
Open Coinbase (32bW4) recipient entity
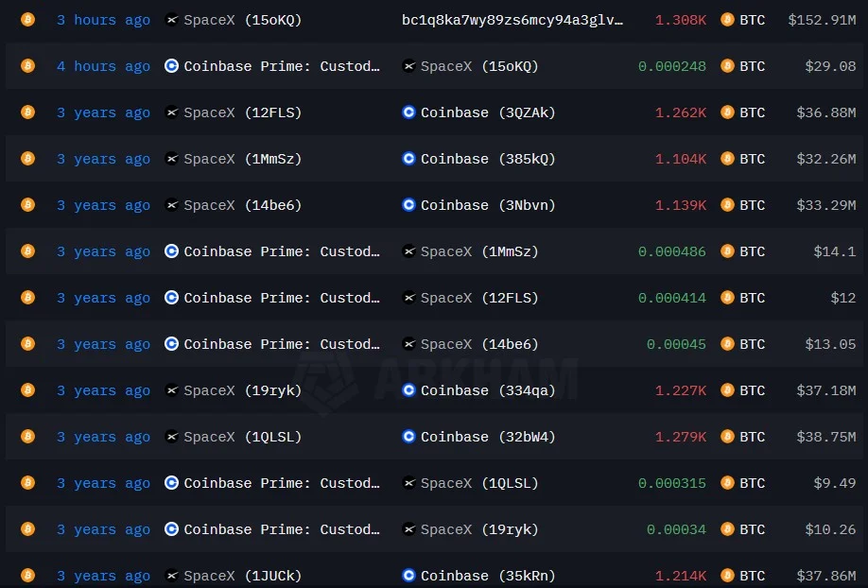click(x=488, y=437)
